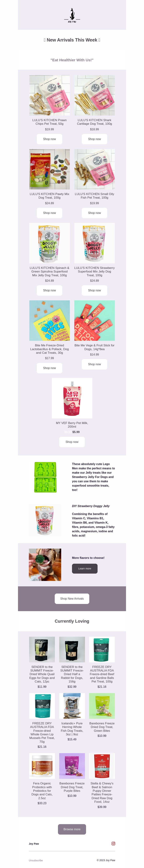
Task: Click Shop now under Pawty Mix Dog Treat
Action: [x=49, y=213]
